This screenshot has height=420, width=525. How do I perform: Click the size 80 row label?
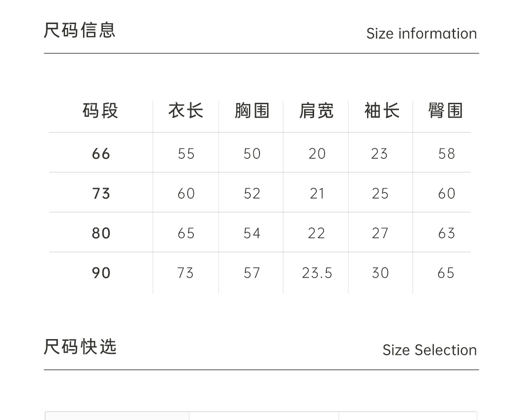pyautogui.click(x=101, y=233)
